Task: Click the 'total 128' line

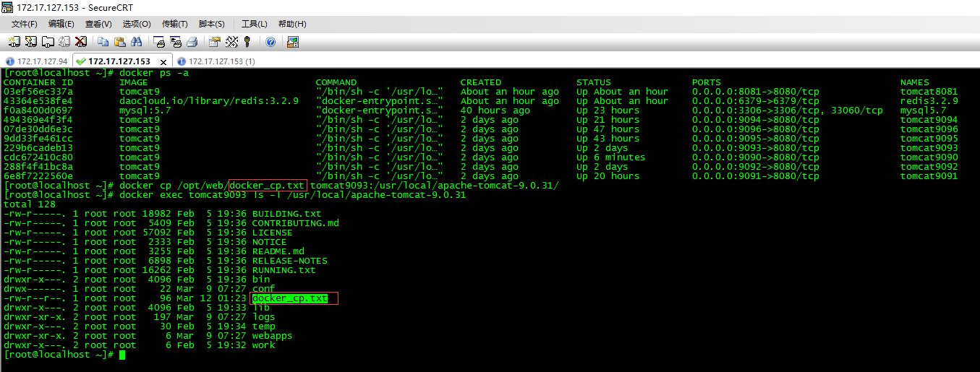Action: point(30,204)
